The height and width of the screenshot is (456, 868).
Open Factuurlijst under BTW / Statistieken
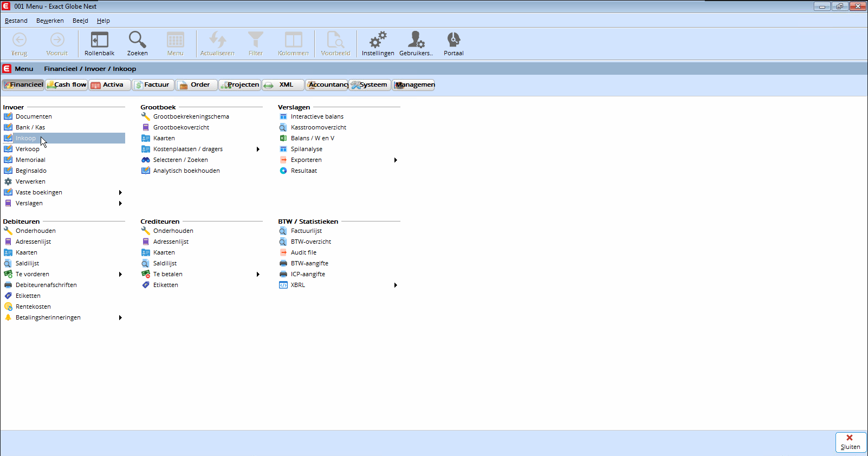(306, 231)
